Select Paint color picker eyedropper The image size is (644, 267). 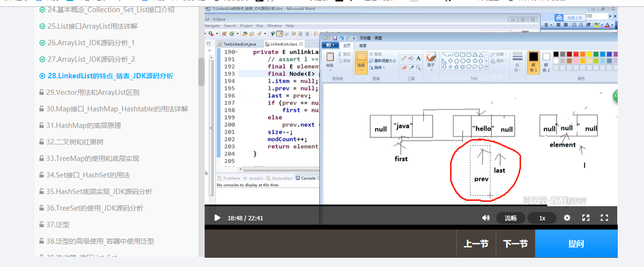(x=412, y=68)
